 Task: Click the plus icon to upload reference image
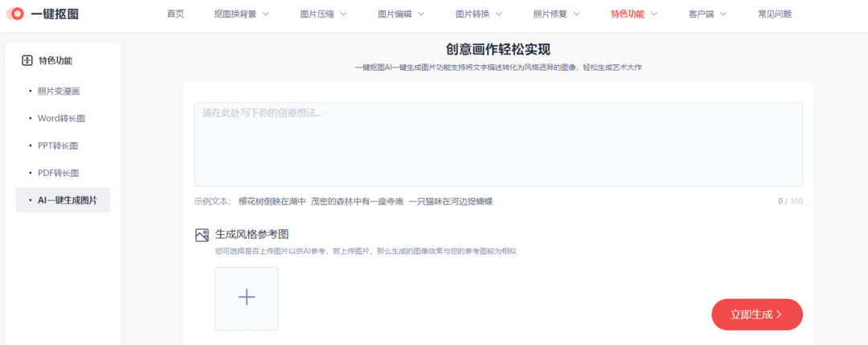247,298
